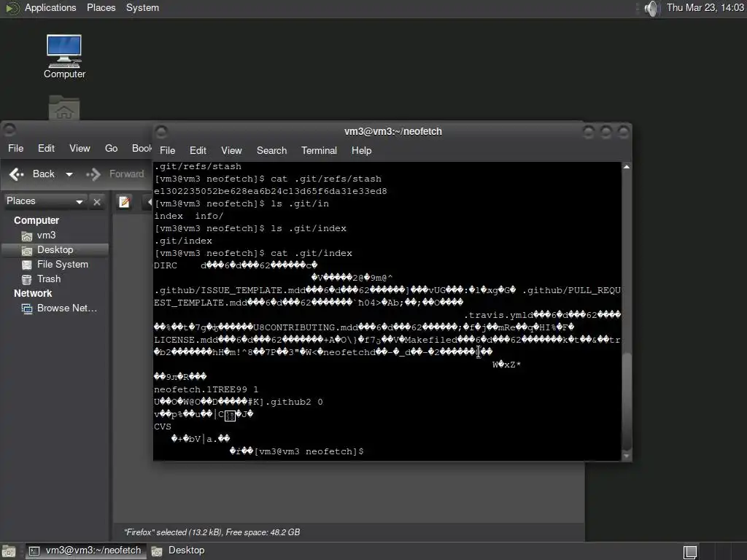Select the Desktop folder icon in sidebar
The width and height of the screenshot is (747, 560).
(27, 251)
